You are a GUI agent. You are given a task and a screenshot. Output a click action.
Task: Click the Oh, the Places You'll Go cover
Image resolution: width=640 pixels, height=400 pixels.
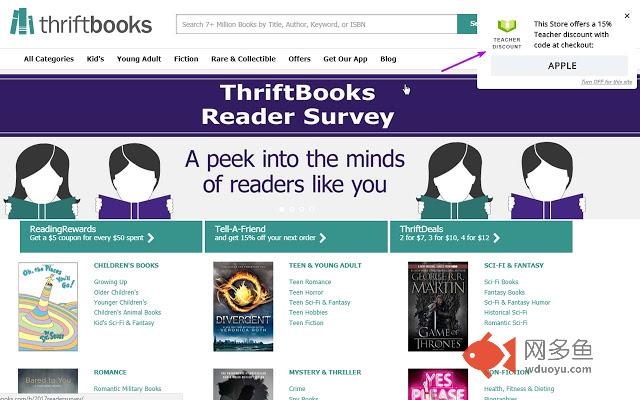pos(48,307)
